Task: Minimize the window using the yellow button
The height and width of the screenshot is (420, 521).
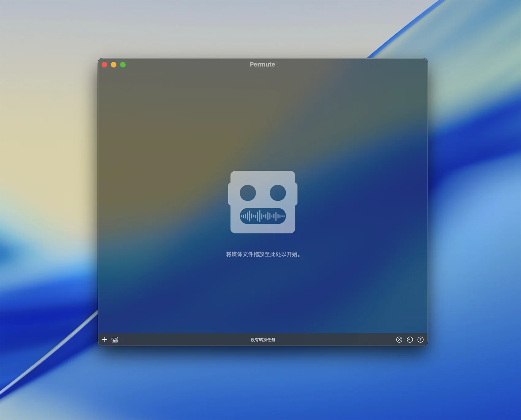Action: [x=114, y=65]
